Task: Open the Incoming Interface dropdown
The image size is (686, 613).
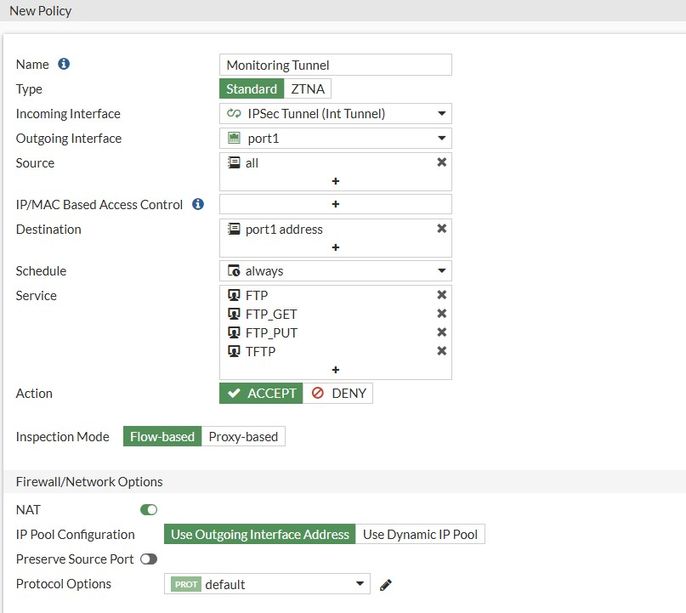Action: point(335,114)
